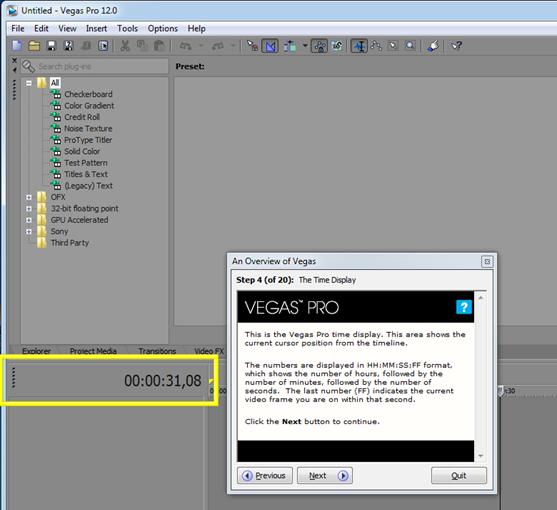Open the Help menu
The height and width of the screenshot is (510, 557).
[x=196, y=28]
